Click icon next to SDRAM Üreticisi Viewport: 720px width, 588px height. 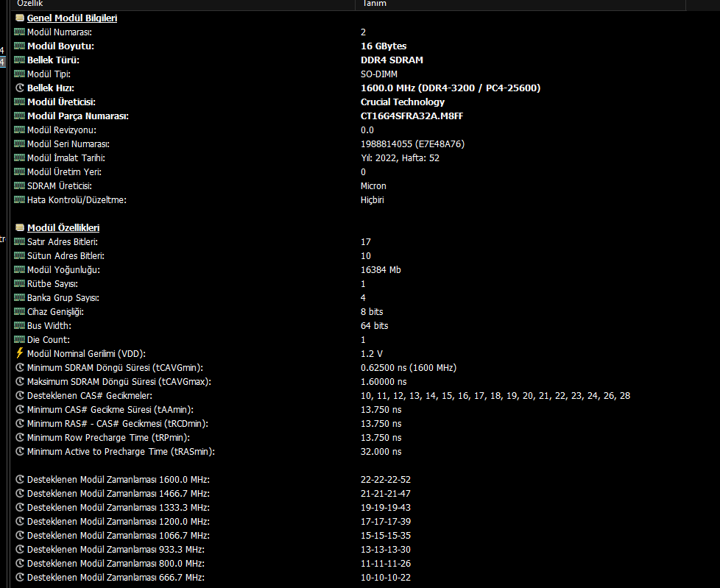pyautogui.click(x=19, y=186)
